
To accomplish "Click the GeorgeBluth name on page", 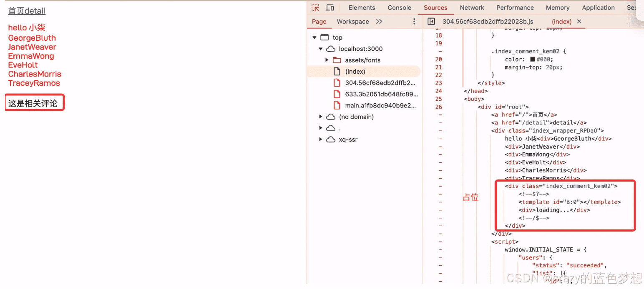I will click(32, 38).
